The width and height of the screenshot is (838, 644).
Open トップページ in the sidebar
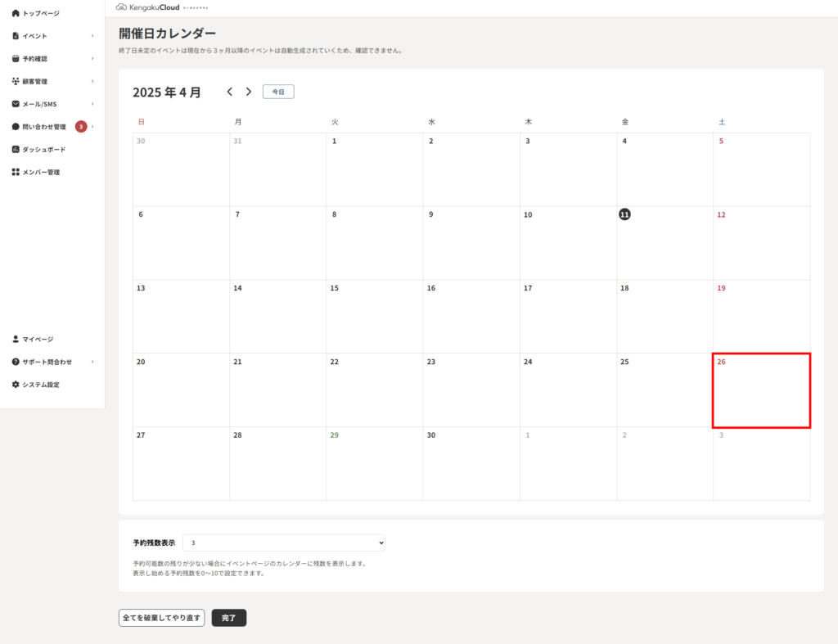coord(41,13)
